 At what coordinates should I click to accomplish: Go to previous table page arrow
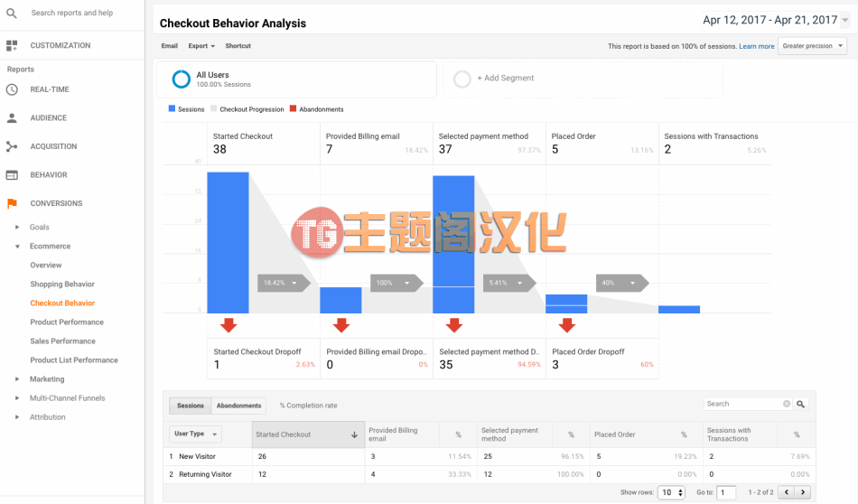point(787,492)
